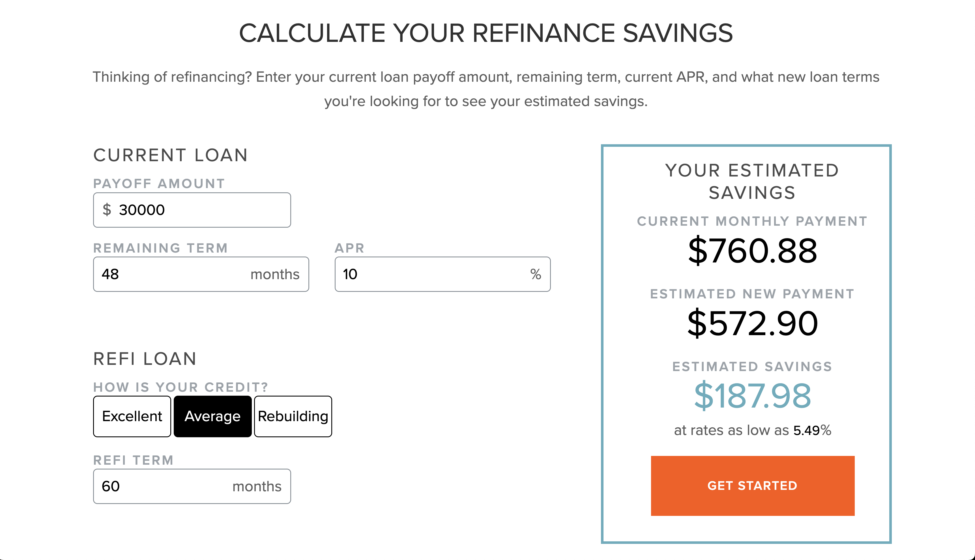Image resolution: width=975 pixels, height=560 pixels.
Task: Click the Payoff Amount input field
Action: pos(200,210)
